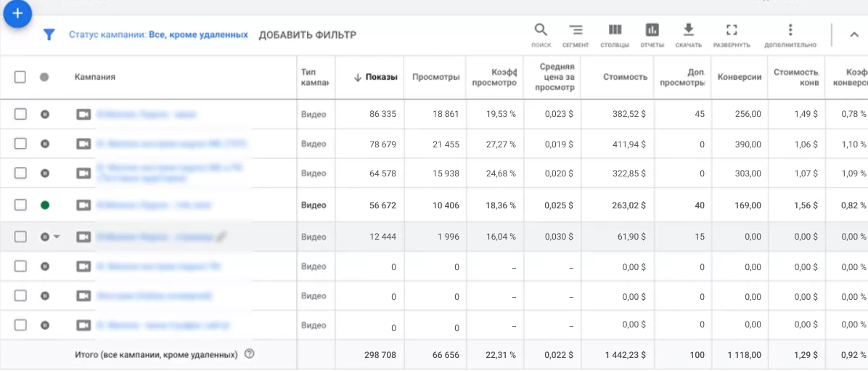Collapse the toolbar with the chevron up

coord(853,34)
